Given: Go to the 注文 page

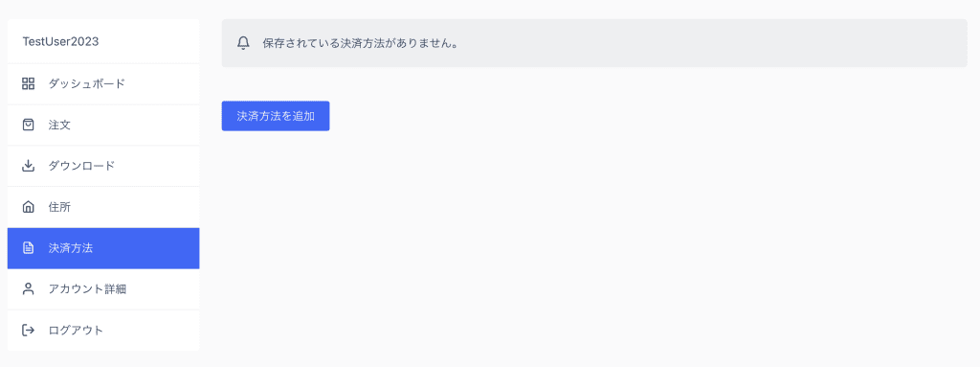Looking at the screenshot, I should [103, 125].
